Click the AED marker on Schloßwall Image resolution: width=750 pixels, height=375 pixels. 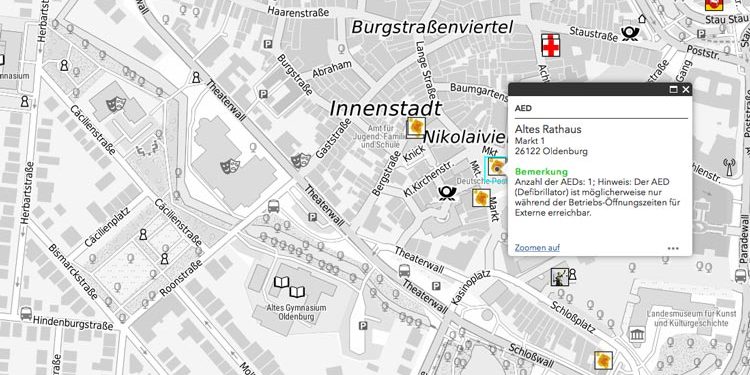(x=603, y=360)
